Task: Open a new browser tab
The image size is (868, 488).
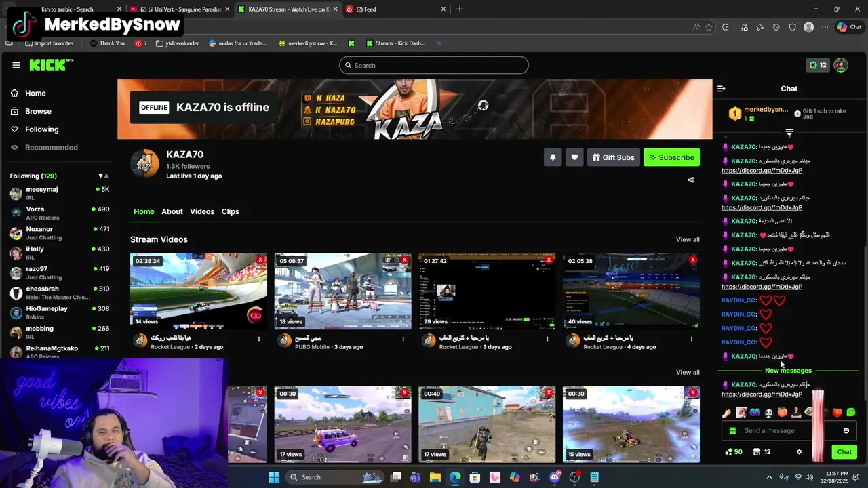Action: pyautogui.click(x=460, y=9)
